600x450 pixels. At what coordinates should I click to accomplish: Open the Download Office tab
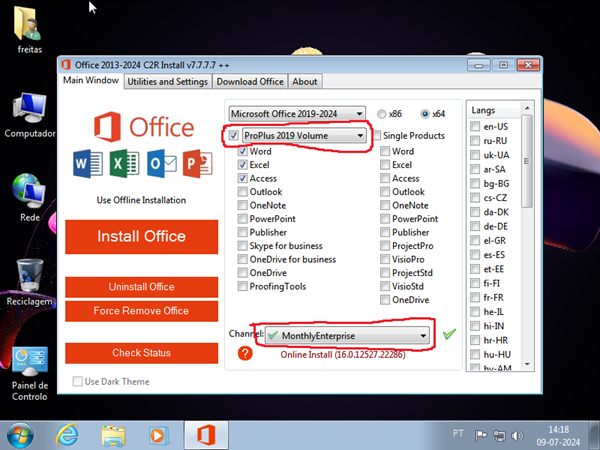point(250,82)
